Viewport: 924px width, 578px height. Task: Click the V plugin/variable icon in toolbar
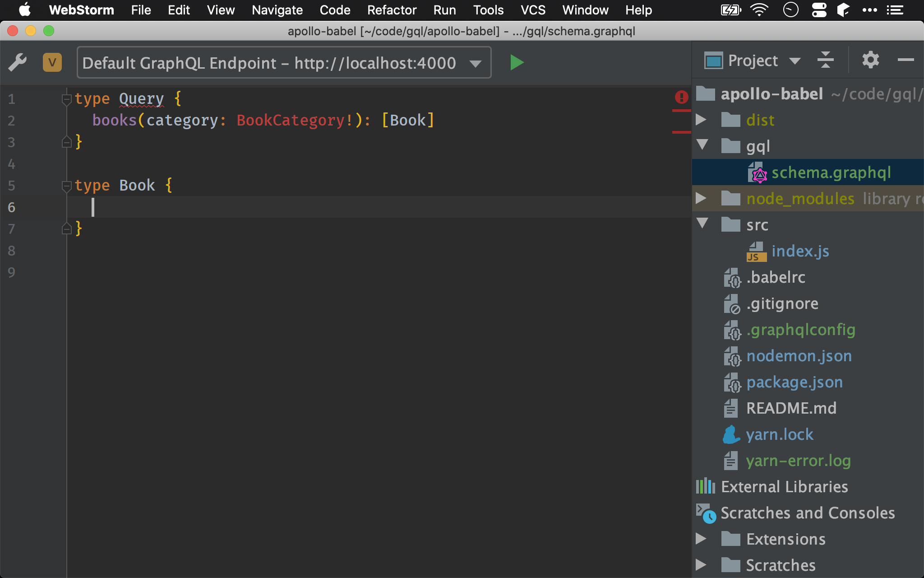coord(52,62)
